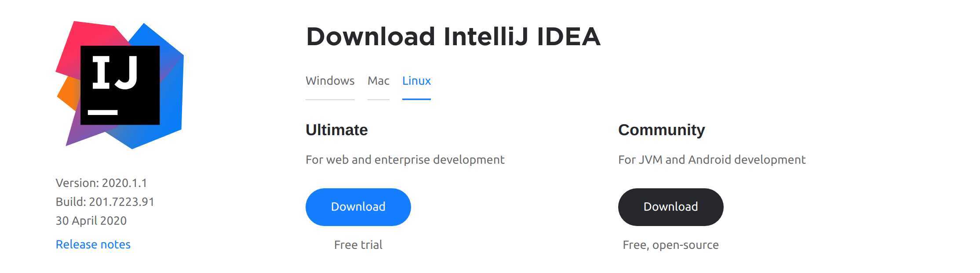Click the Community edition heading
Viewport: 980px width, 273px height.
tap(661, 130)
